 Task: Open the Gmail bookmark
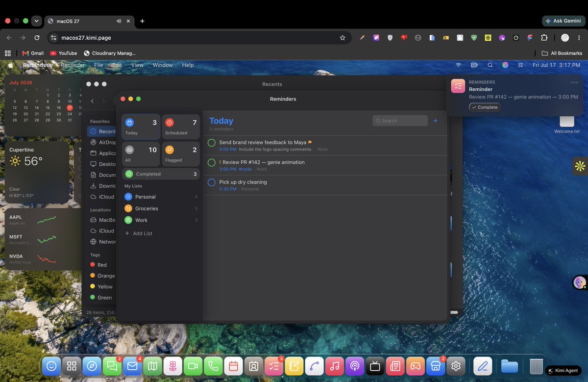point(33,53)
